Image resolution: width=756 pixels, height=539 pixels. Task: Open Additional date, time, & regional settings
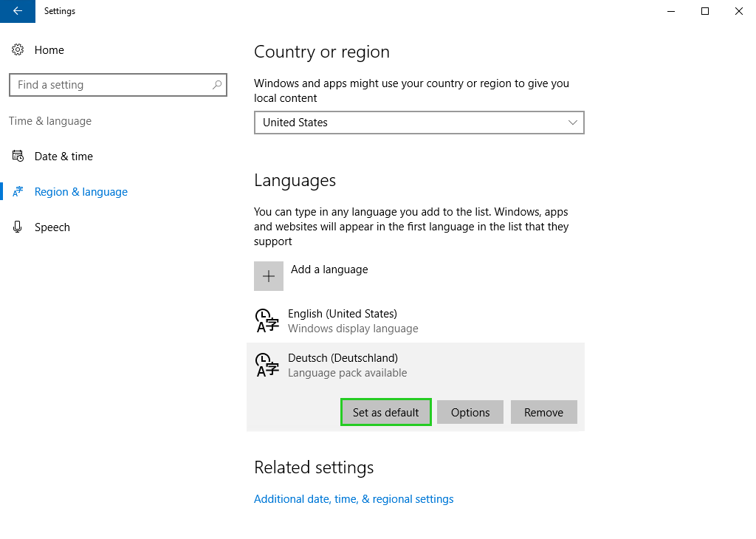pos(354,498)
